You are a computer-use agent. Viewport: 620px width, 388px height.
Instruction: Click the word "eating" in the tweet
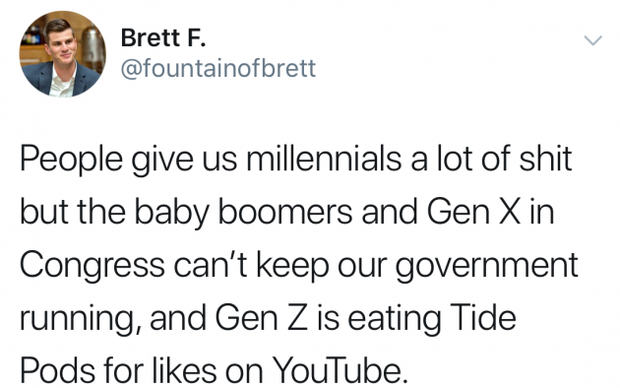[x=394, y=320]
